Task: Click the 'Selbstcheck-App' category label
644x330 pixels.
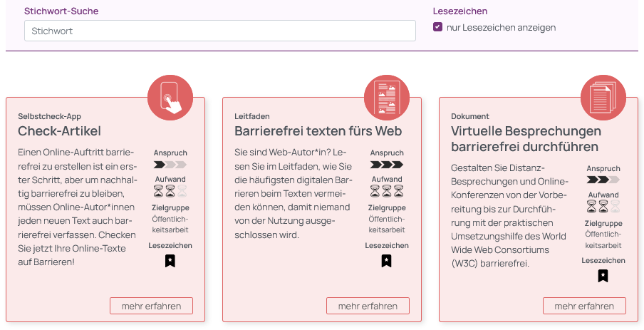Action: click(49, 116)
